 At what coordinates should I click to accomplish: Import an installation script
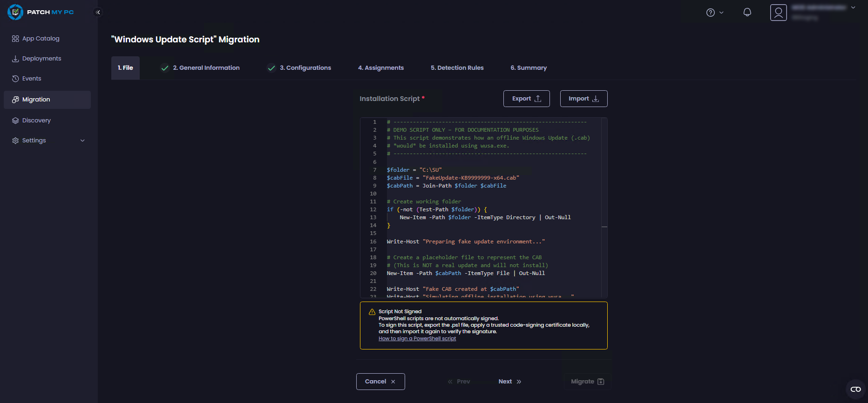[x=584, y=99]
